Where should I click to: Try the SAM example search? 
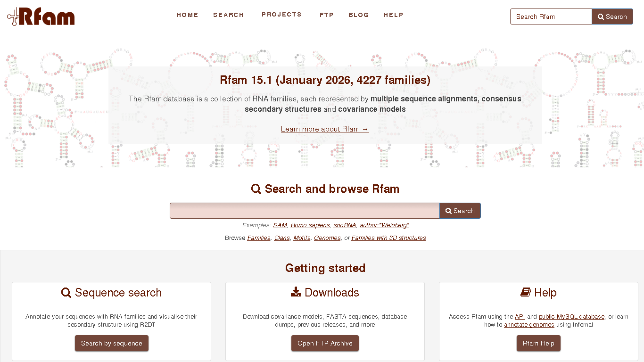(x=280, y=225)
